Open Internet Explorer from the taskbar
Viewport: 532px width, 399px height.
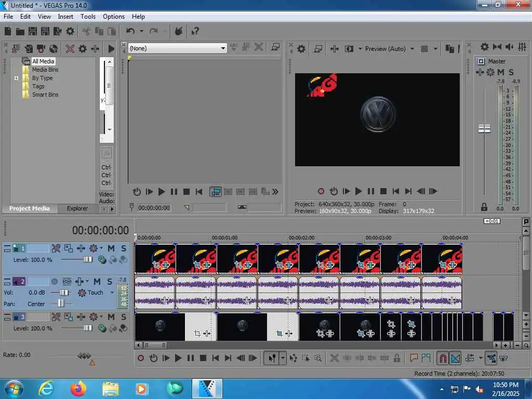click(46, 389)
